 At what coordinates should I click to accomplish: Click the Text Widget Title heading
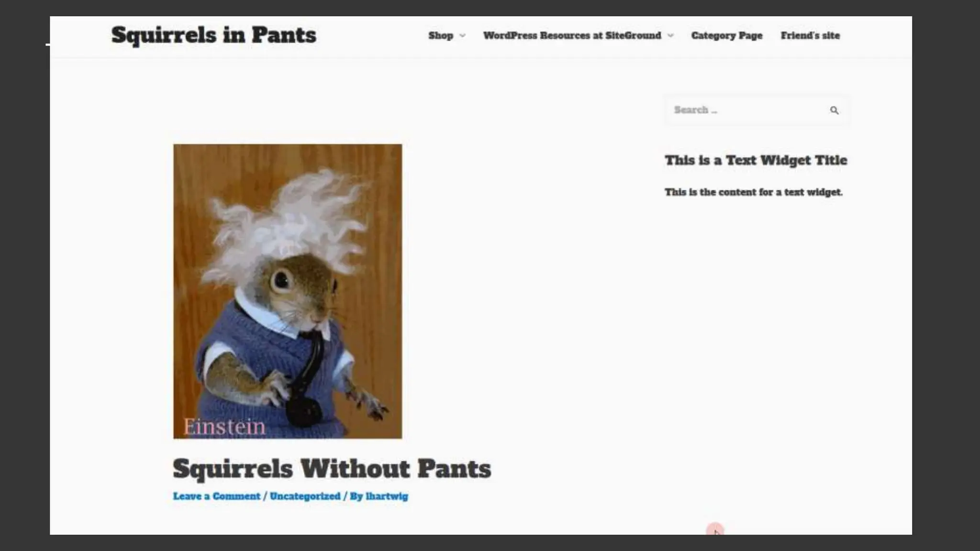pyautogui.click(x=756, y=160)
